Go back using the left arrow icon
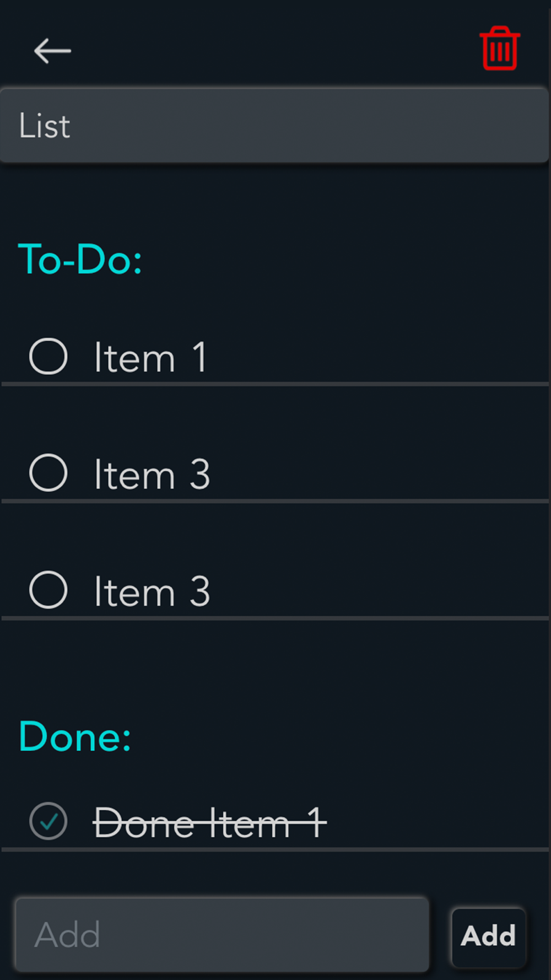The height and width of the screenshot is (980, 551). click(52, 51)
